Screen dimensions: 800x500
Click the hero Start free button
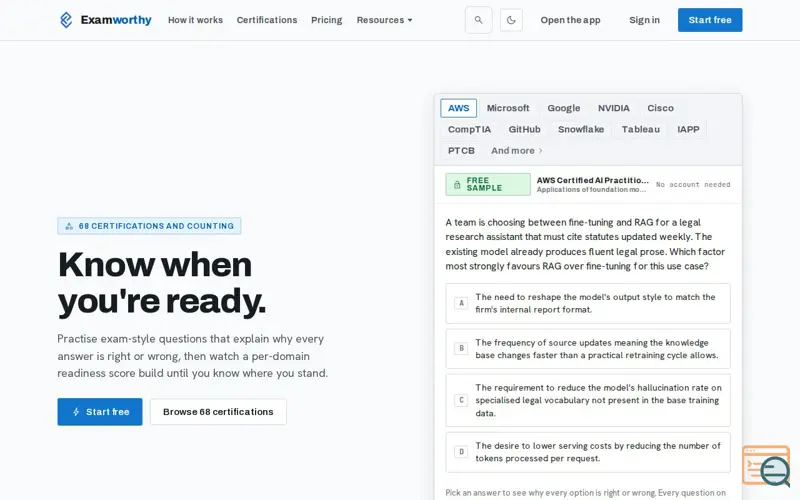pos(100,412)
